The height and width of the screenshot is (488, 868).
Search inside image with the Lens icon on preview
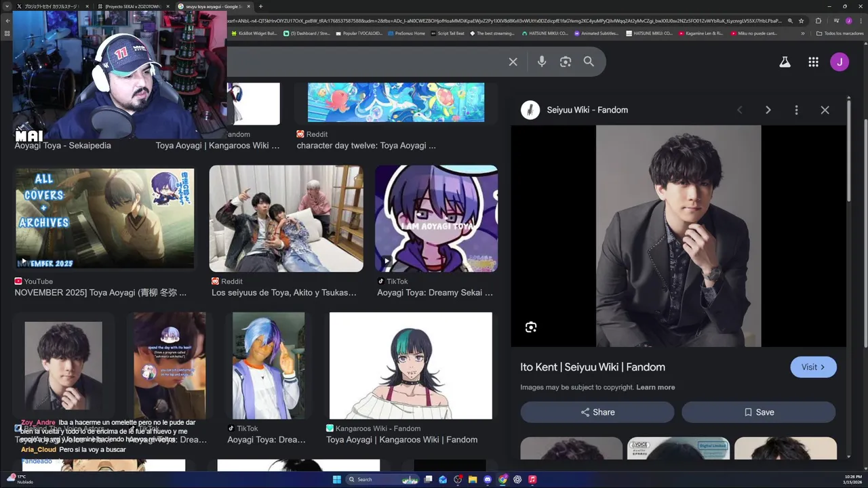click(x=531, y=327)
